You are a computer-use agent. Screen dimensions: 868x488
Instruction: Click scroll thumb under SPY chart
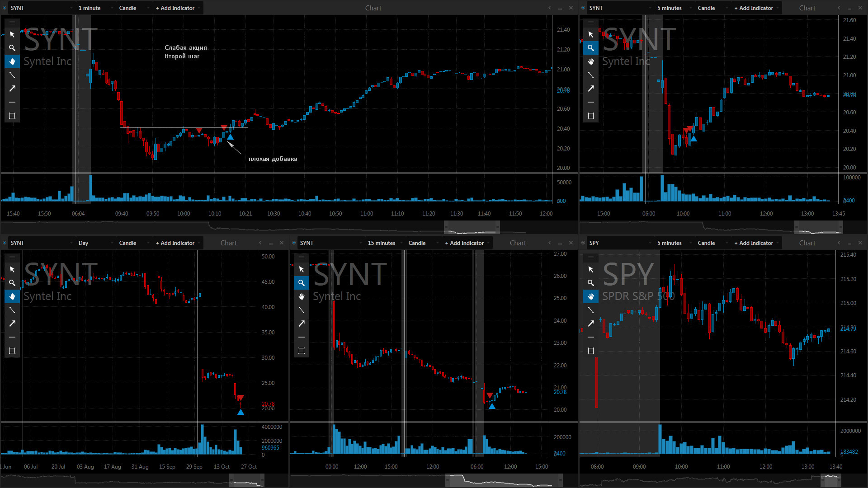pos(831,480)
